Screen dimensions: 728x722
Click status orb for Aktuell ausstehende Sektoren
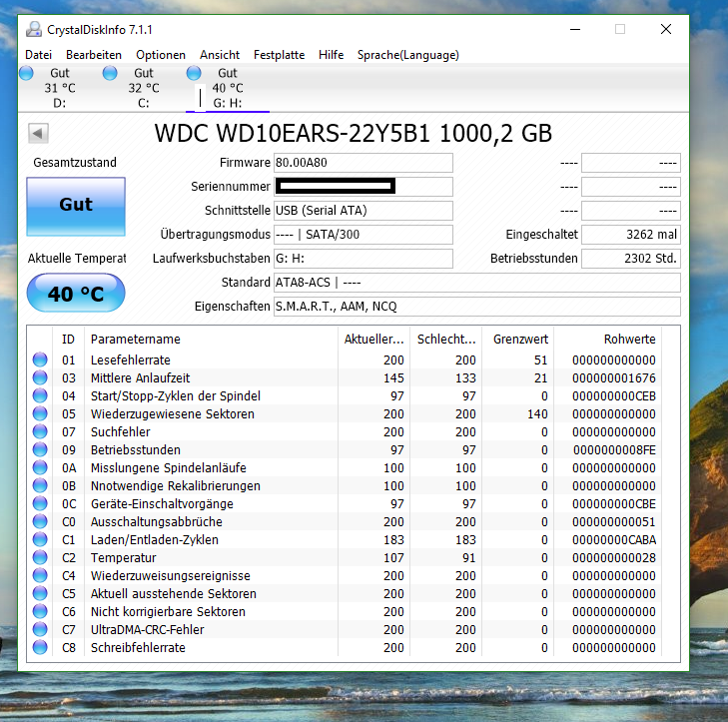40,593
